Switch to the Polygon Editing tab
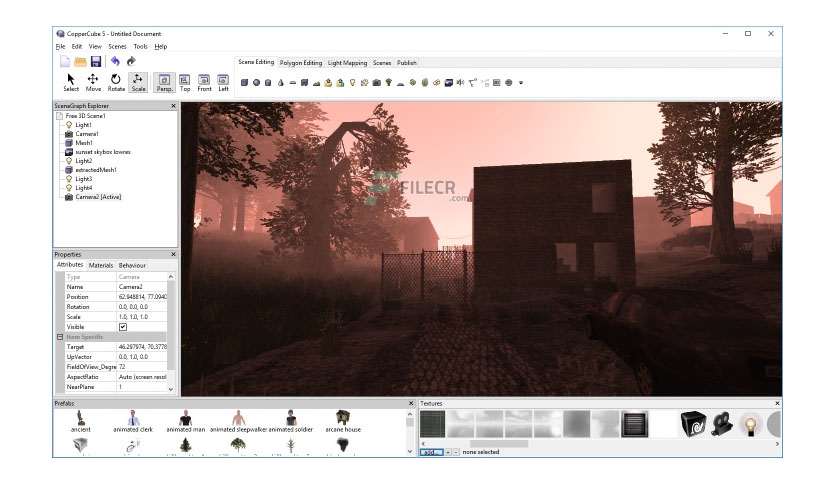This screenshot has width=836, height=484. (301, 63)
